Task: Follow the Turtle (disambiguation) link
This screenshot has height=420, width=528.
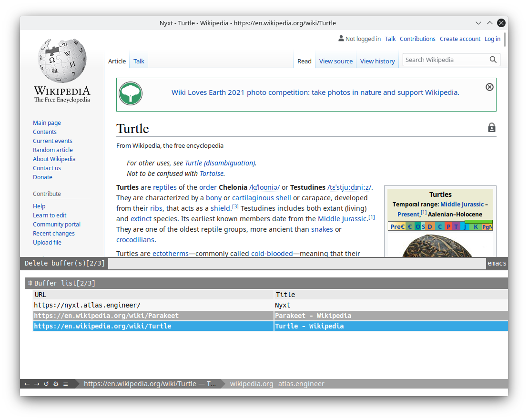Action: click(220, 163)
